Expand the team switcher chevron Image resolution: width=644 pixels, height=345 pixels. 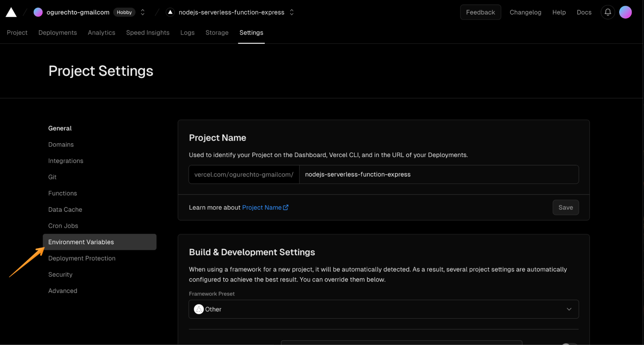[142, 12]
